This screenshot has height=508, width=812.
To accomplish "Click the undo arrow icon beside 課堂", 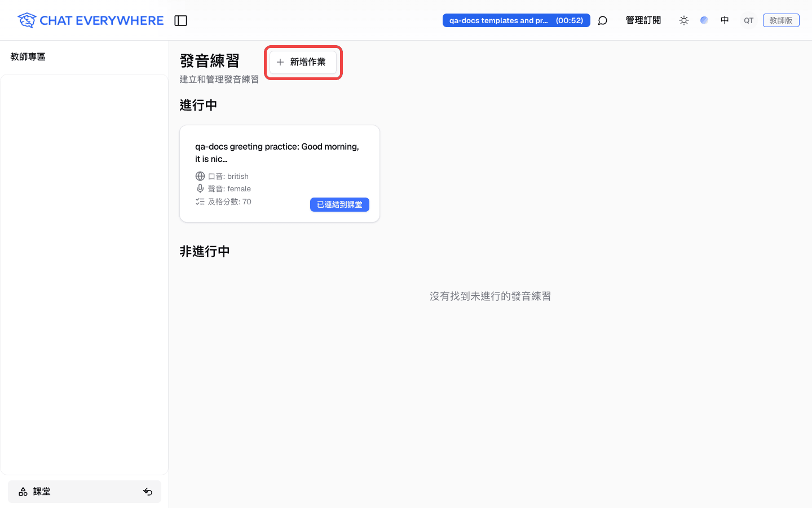I will (148, 492).
